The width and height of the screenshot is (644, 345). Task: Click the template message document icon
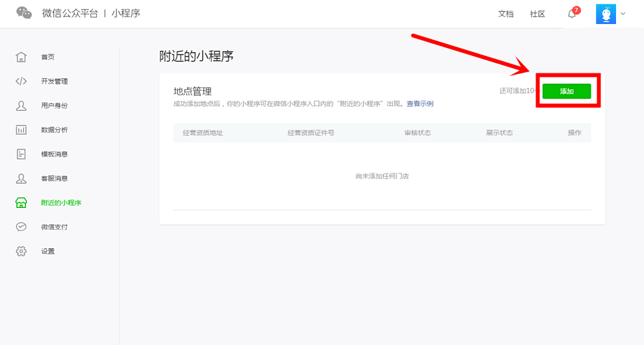tap(21, 154)
